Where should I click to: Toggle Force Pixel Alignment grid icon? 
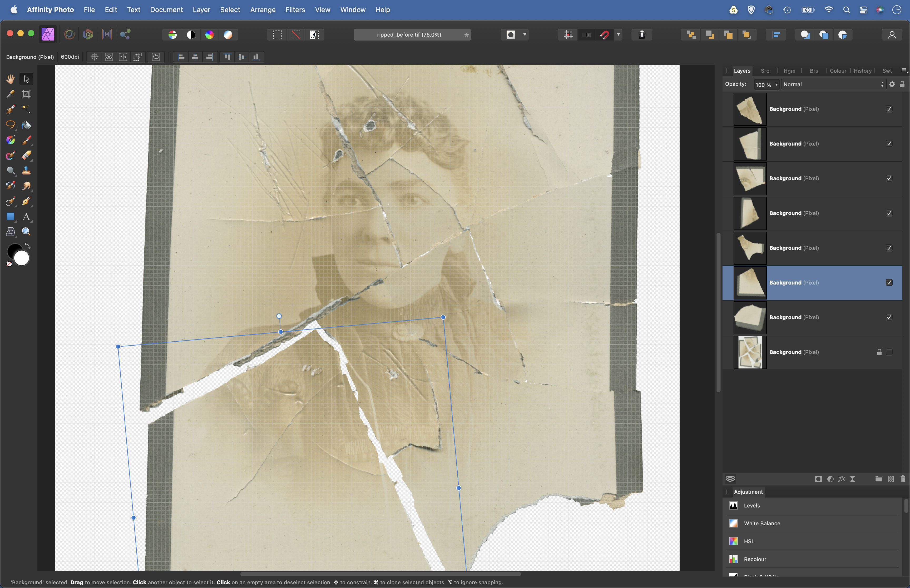[568, 35]
